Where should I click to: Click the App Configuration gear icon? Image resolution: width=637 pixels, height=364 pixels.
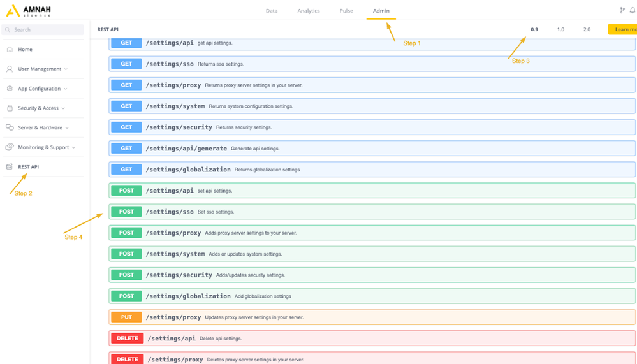(10, 89)
